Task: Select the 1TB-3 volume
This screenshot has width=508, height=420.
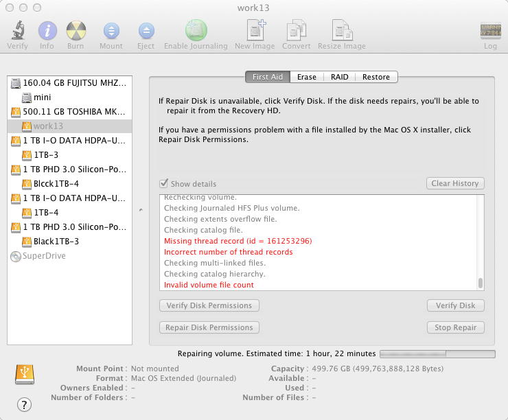Action: point(69,155)
